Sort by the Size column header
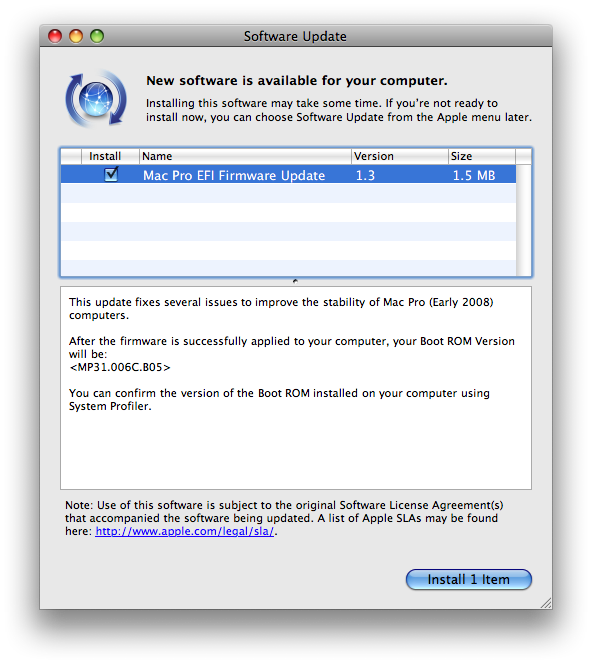The height and width of the screenshot is (664, 592). click(482, 156)
